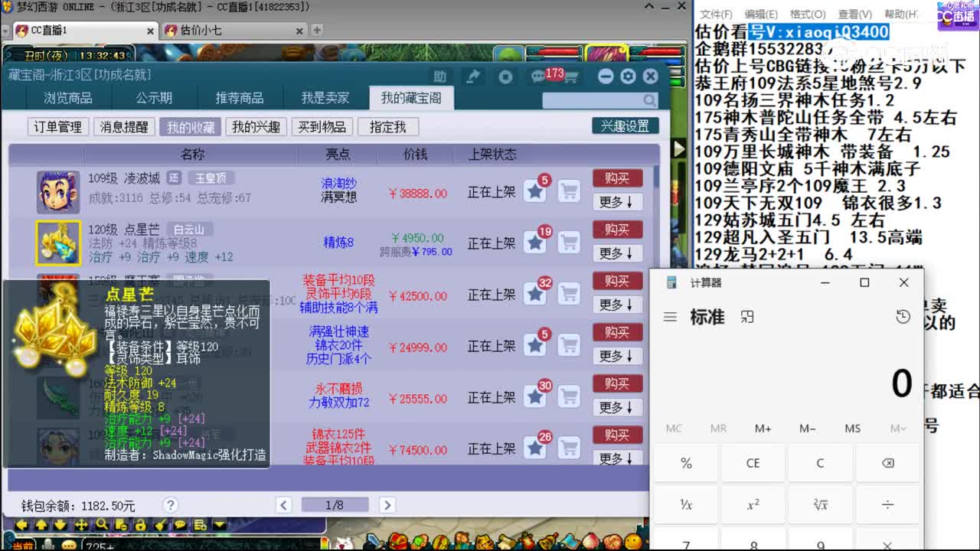Calculator backspace button
Viewport: 980px width, 551px height.
pos(887,463)
